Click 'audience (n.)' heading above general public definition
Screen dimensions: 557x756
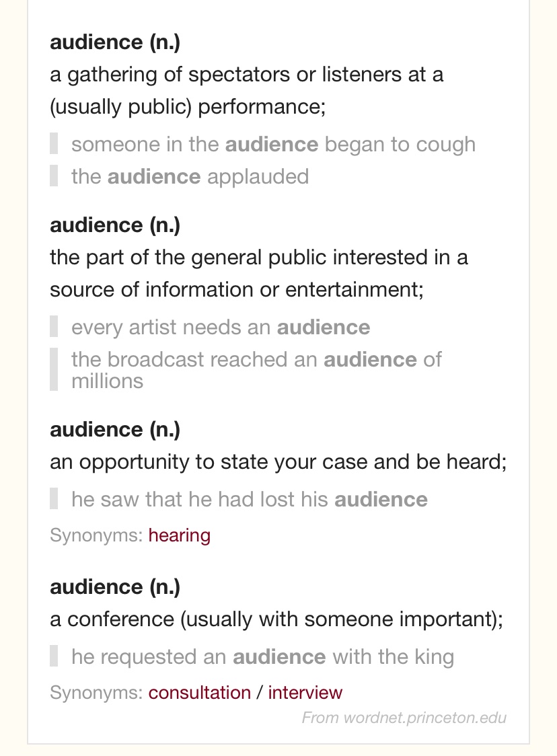point(115,225)
